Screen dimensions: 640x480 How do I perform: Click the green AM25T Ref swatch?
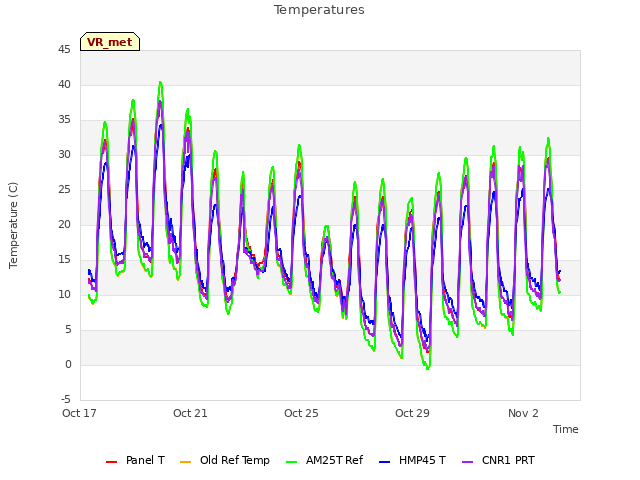(292, 462)
